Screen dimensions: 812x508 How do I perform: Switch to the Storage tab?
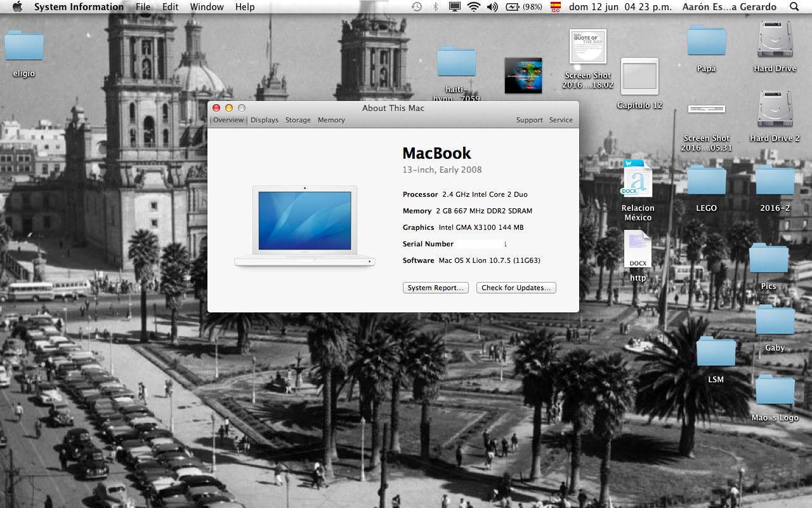[298, 120]
